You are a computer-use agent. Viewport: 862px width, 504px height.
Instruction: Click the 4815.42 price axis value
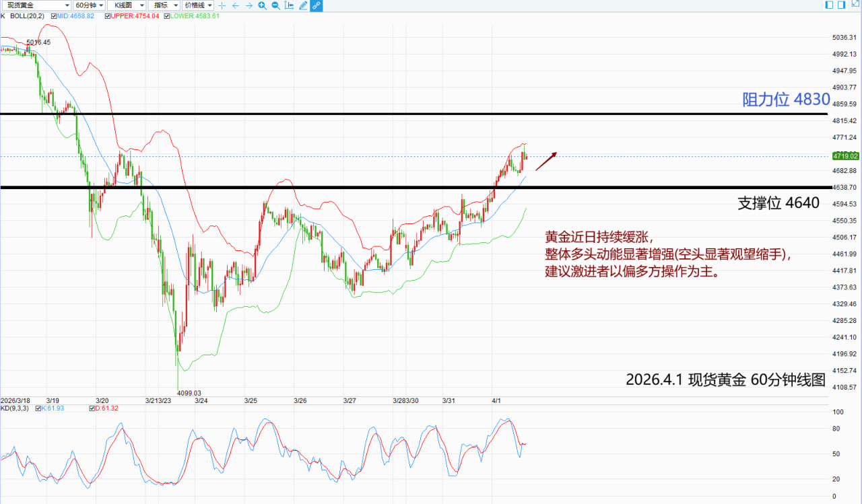coord(844,120)
